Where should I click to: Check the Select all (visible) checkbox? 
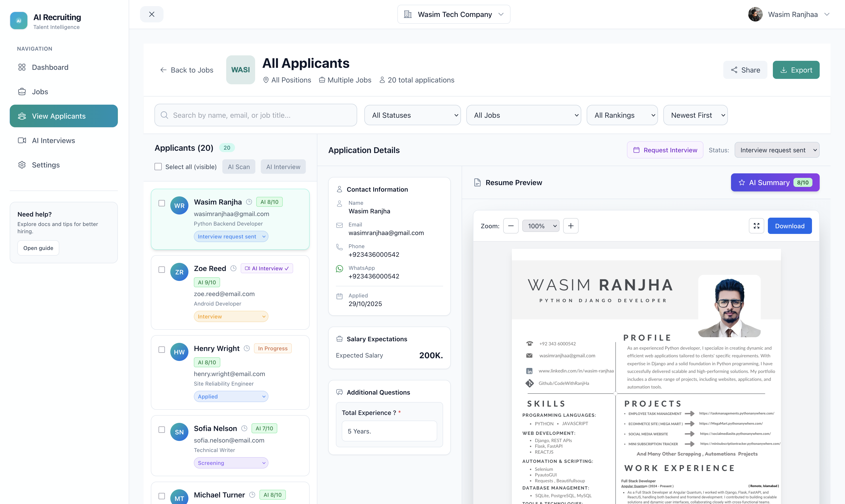coord(158,166)
